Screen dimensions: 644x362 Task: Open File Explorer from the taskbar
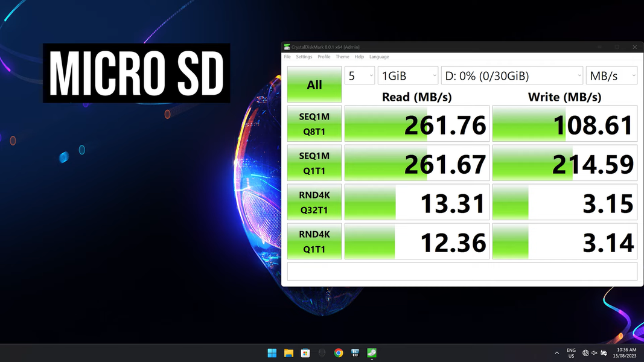pos(289,353)
